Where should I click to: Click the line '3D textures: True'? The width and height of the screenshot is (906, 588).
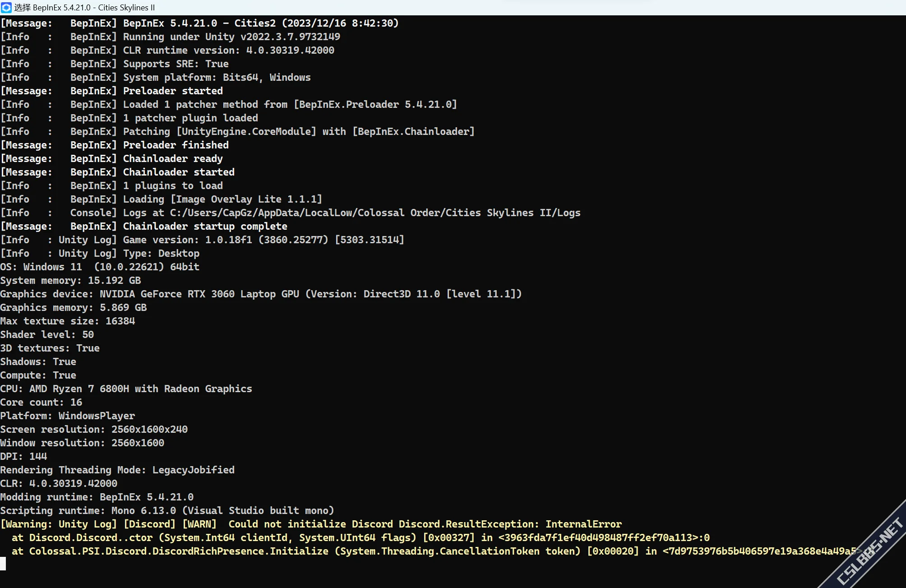click(50, 348)
